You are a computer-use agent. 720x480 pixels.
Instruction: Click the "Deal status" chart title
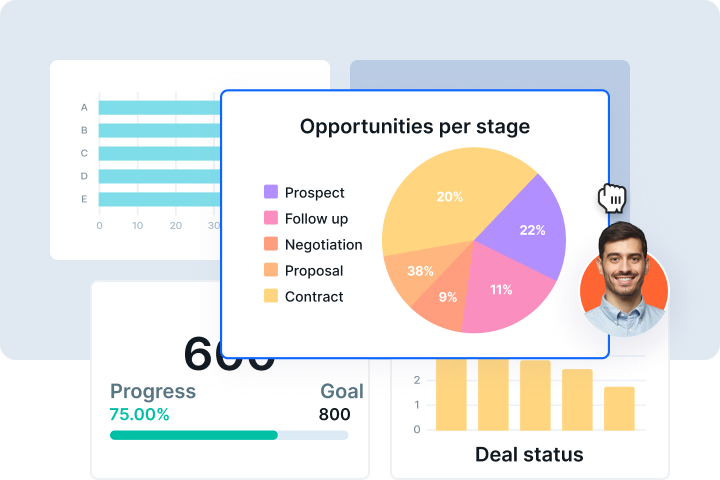(x=528, y=454)
